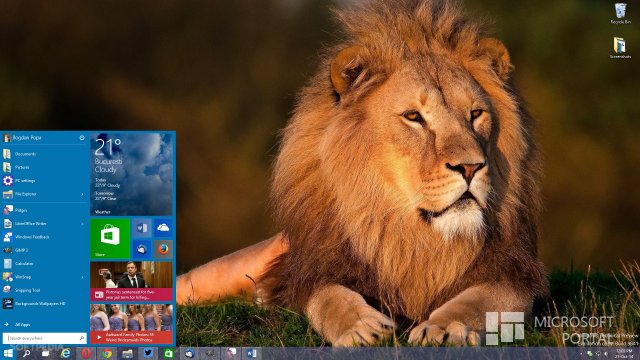Switch to Pidgin on taskbar
Image resolution: width=640 pixels, height=360 pixels.
pos(231,353)
